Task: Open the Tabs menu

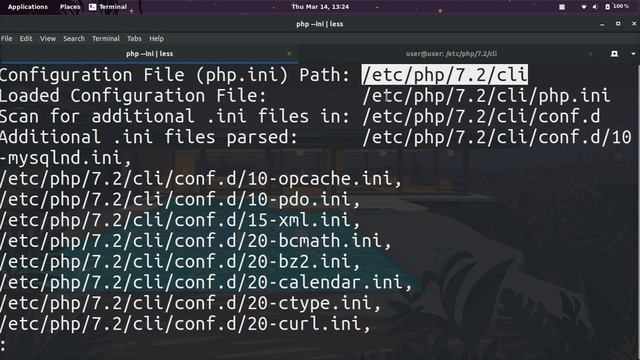Action: (x=134, y=39)
